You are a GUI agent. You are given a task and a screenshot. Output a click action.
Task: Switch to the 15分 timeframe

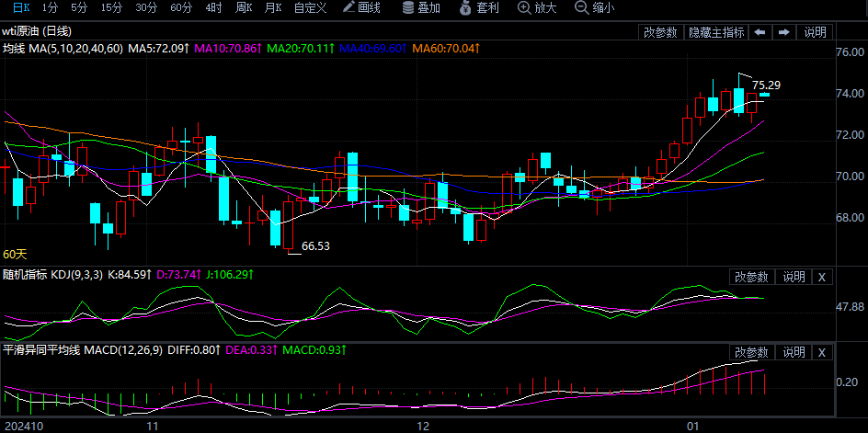coord(111,8)
